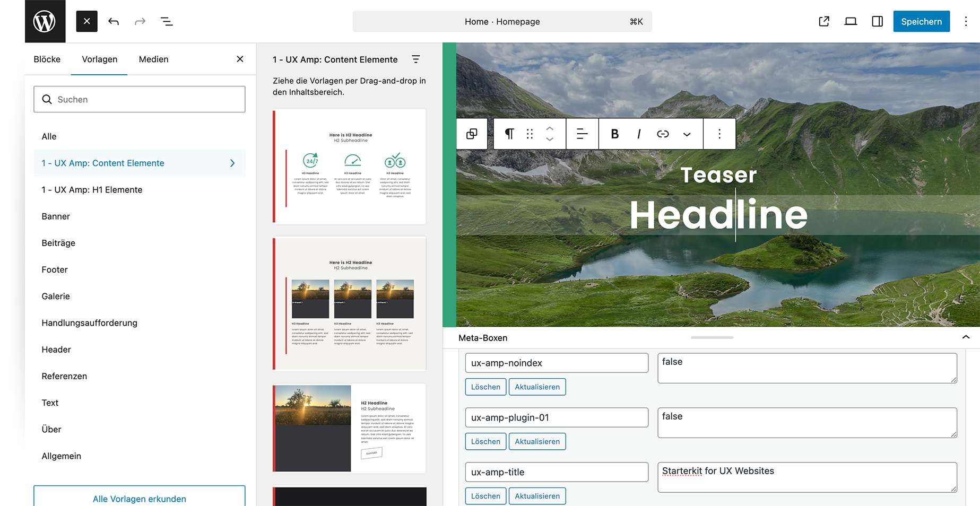Switch to the Blöcke tab
The image size is (980, 506).
(47, 59)
